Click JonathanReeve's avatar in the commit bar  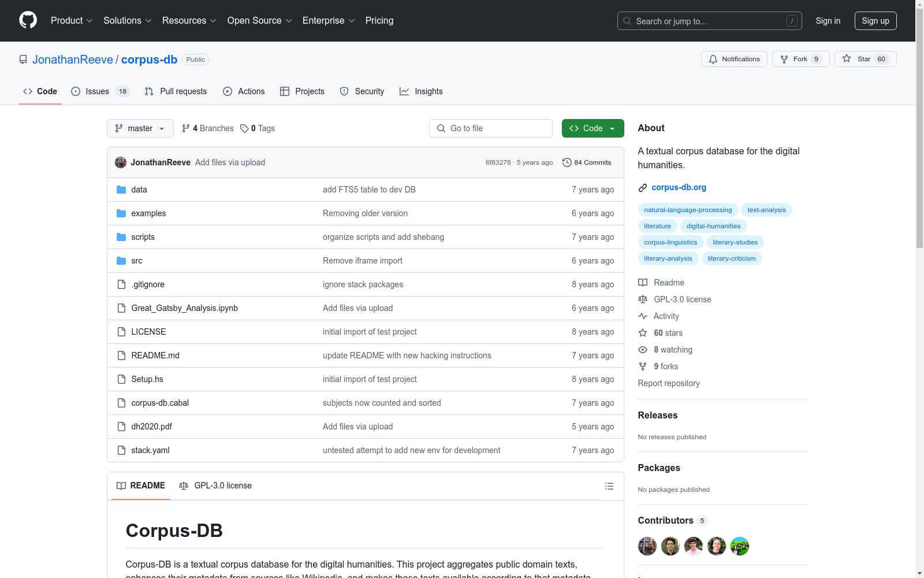pyautogui.click(x=121, y=162)
